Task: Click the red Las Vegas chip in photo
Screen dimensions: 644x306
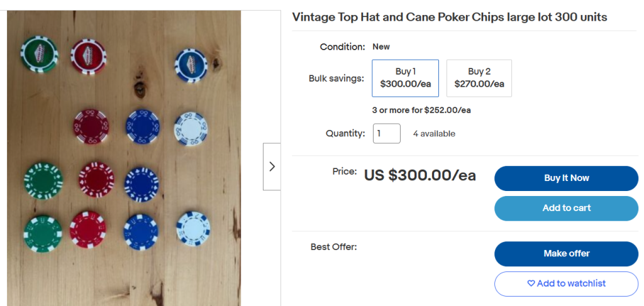Action: [x=88, y=57]
